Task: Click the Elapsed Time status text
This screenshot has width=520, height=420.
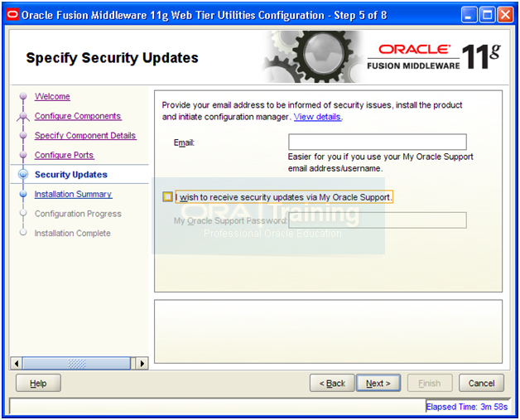Action: click(467, 407)
